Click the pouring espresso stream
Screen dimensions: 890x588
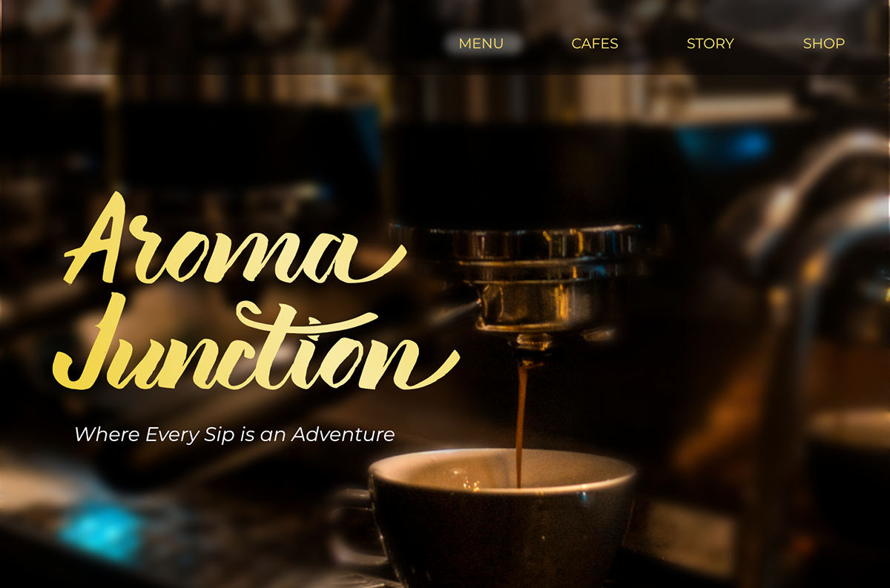[x=521, y=423]
